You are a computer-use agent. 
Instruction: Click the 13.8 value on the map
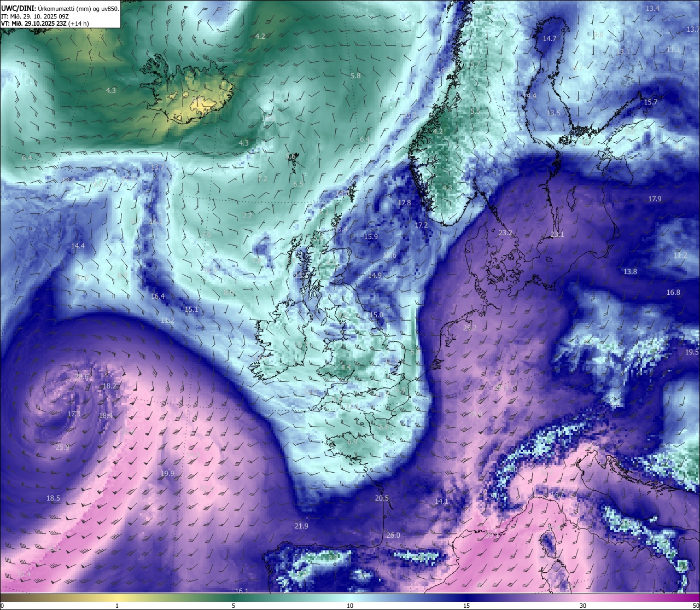630,271
